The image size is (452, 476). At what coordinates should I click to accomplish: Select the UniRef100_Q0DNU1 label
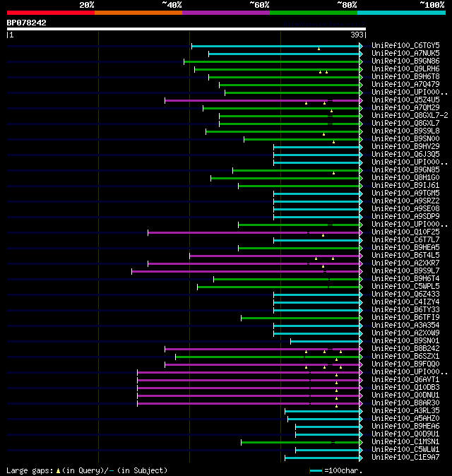click(x=405, y=395)
